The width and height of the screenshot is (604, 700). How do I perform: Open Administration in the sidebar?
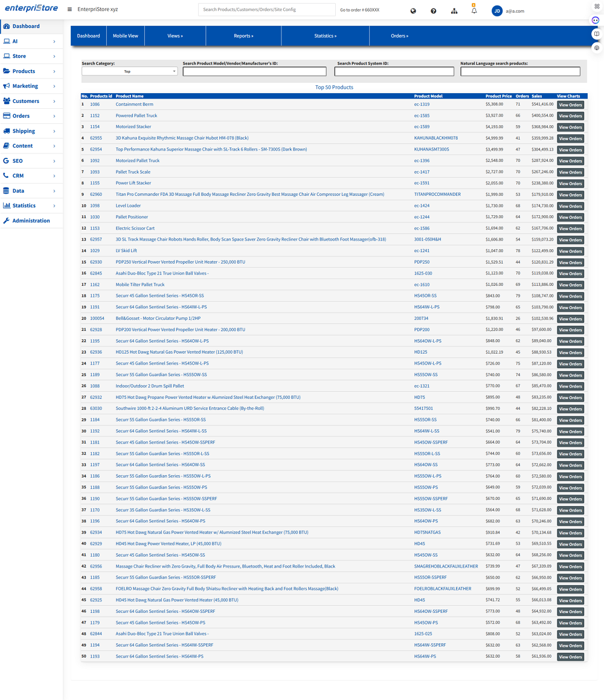(x=31, y=221)
